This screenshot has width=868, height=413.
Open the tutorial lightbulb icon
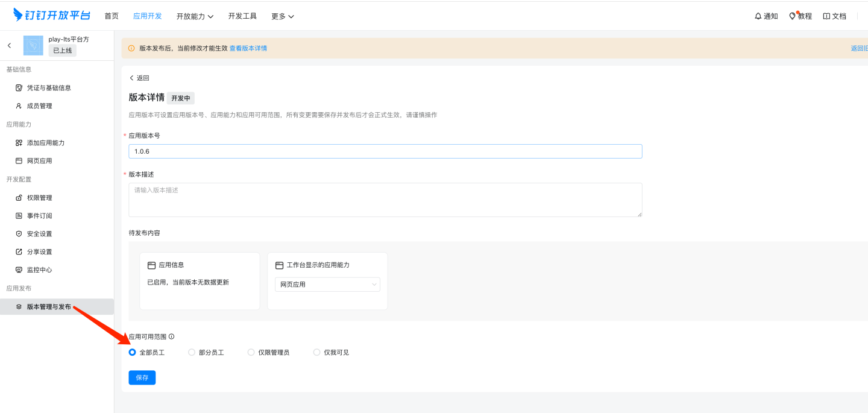[x=793, y=16]
